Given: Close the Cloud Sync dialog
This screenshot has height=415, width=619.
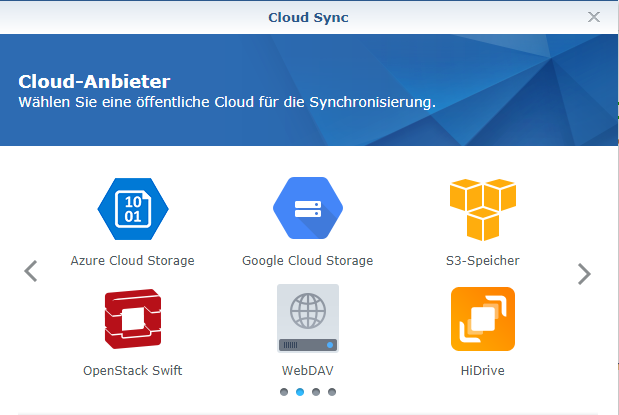Looking at the screenshot, I should pos(594,17).
